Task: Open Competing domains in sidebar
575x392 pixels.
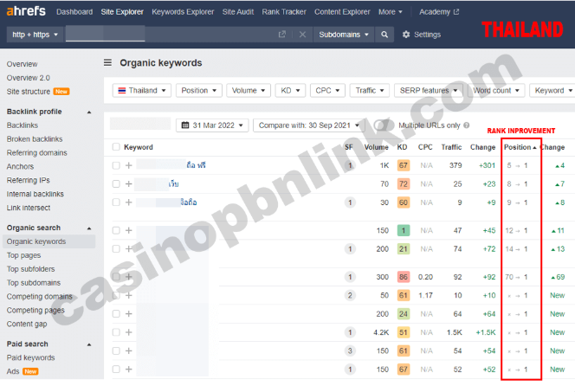Action: pos(39,297)
